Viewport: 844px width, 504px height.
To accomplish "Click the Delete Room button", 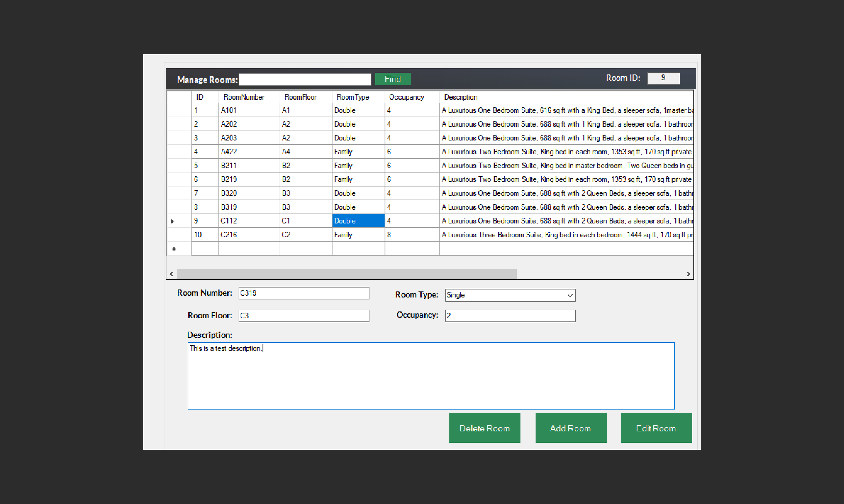I will tap(484, 428).
